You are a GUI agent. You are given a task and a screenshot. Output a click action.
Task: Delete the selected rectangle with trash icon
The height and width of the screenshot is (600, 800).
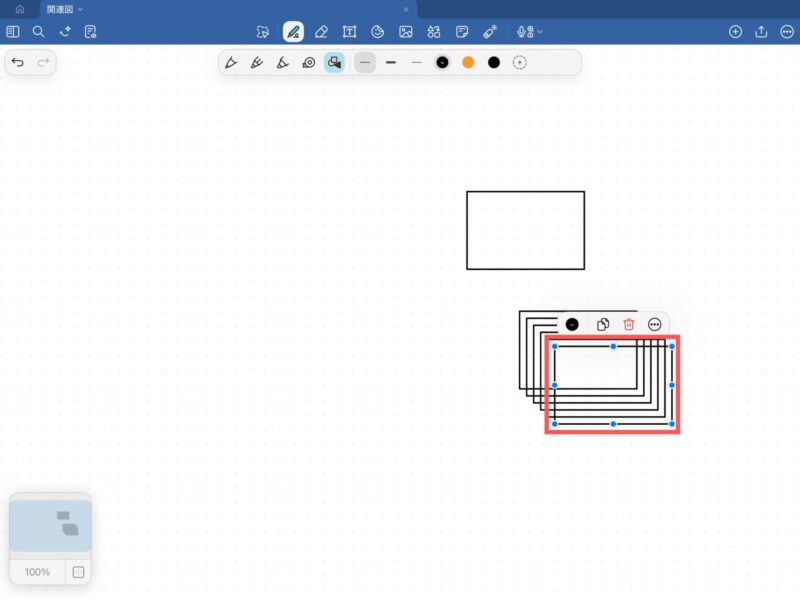pyautogui.click(x=629, y=325)
